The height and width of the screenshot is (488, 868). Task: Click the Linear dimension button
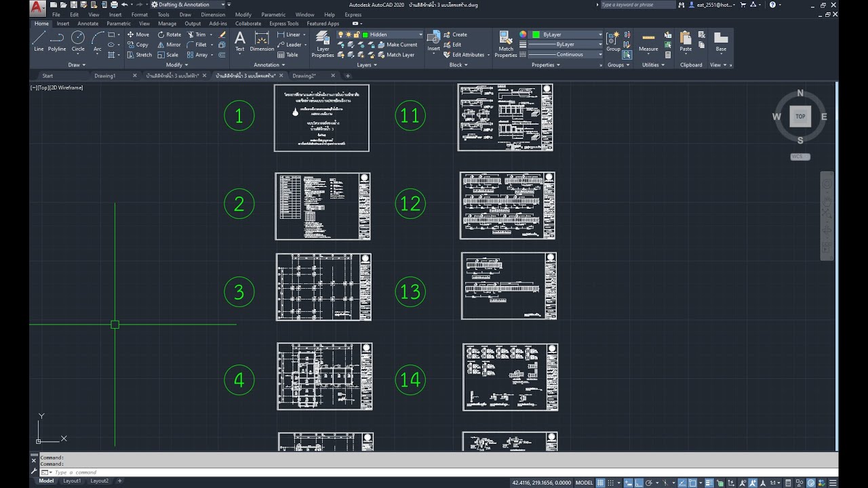point(289,35)
